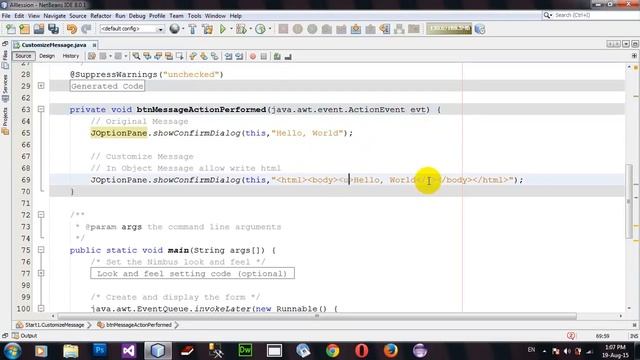Image resolution: width=640 pixels, height=360 pixels.
Task: Switch to History view
Action: click(x=71, y=56)
